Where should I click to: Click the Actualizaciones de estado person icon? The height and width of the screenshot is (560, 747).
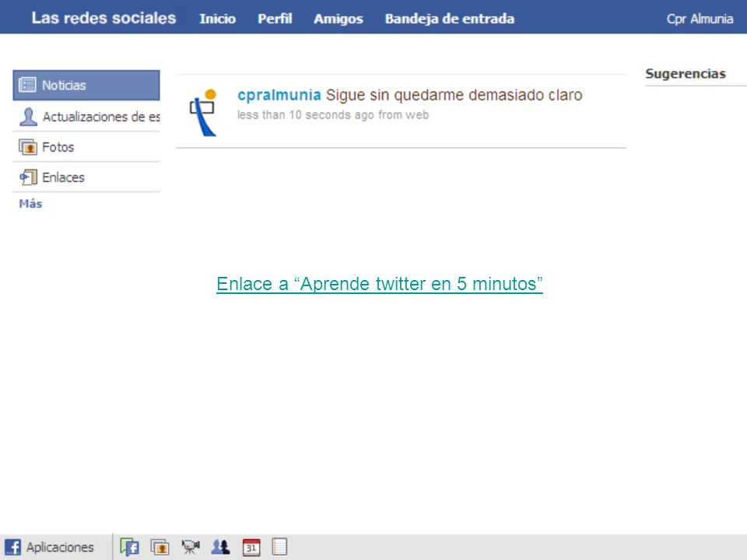pyautogui.click(x=28, y=117)
